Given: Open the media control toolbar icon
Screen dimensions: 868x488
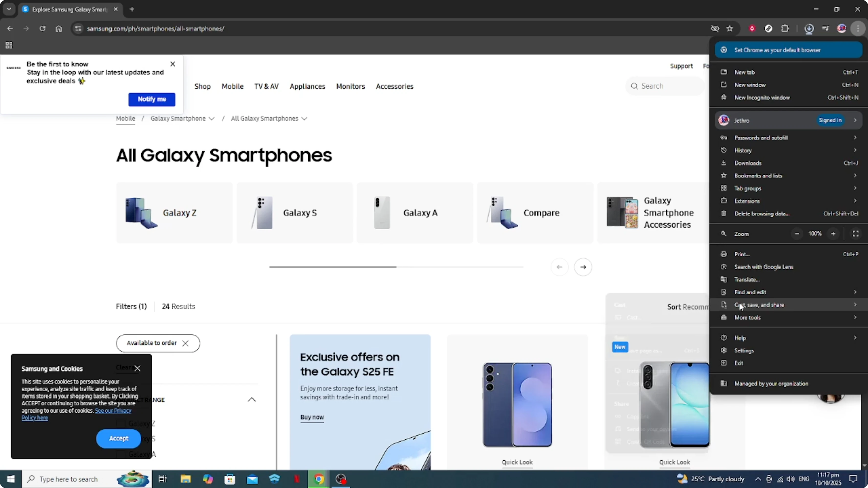Looking at the screenshot, I should point(825,29).
